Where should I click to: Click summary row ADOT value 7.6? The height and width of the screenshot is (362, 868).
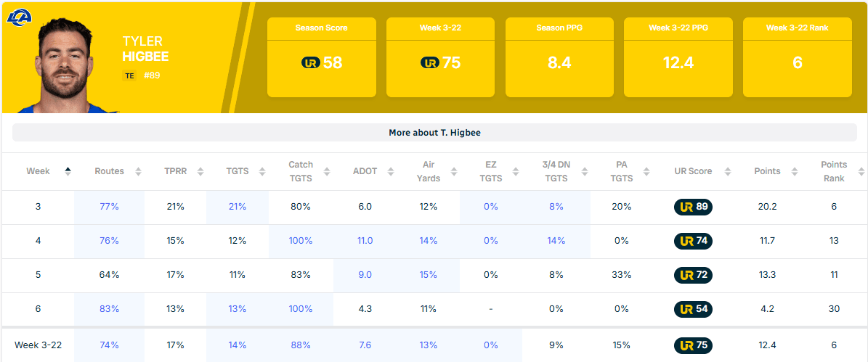click(x=365, y=345)
